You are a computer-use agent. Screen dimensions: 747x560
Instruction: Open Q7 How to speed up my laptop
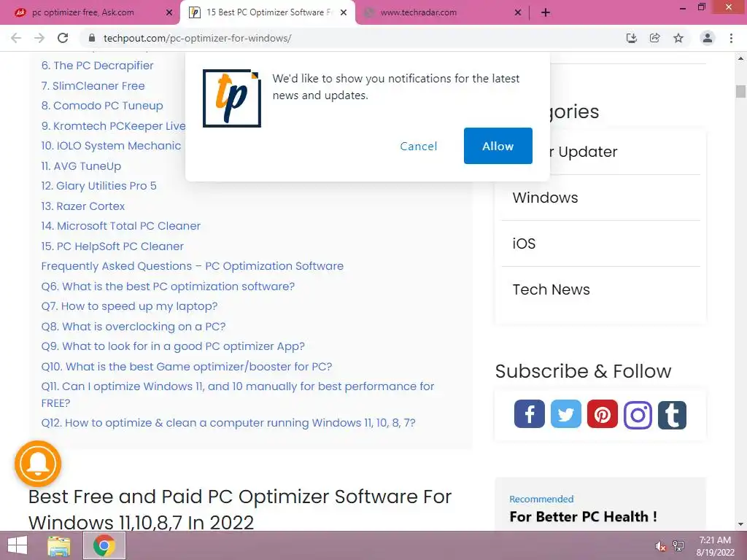click(x=130, y=306)
